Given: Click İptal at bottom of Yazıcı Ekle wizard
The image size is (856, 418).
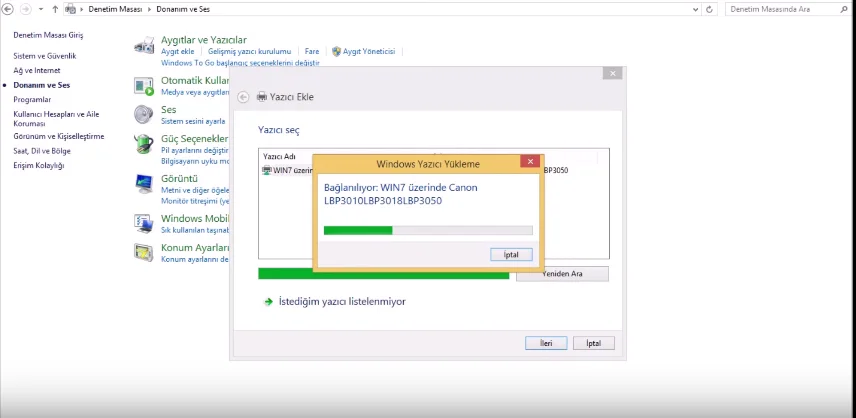Looking at the screenshot, I should click(x=593, y=343).
